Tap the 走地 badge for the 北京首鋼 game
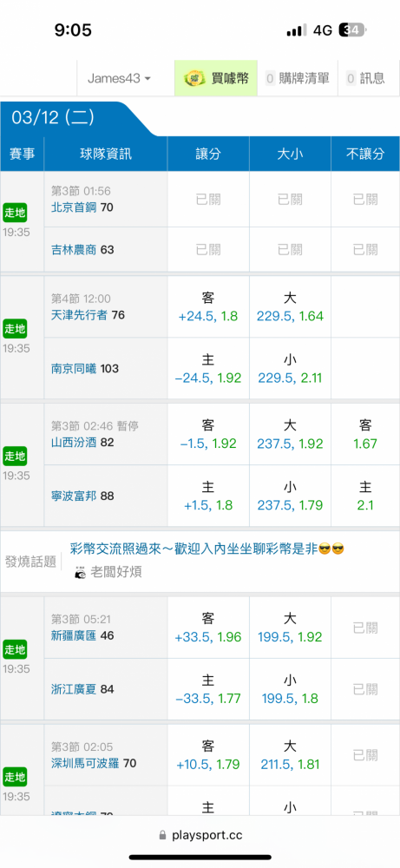This screenshot has height=868, width=400. coord(15,212)
